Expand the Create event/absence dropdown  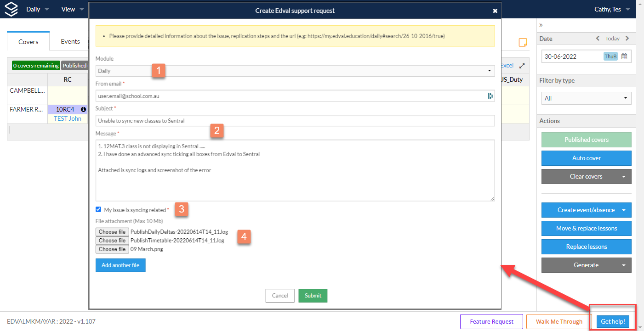(x=624, y=210)
